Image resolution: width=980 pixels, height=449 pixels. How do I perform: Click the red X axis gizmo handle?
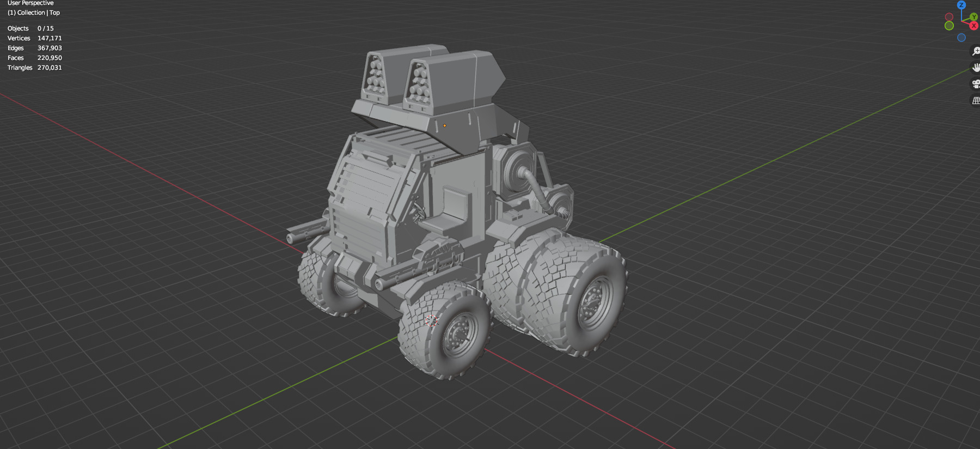[974, 26]
